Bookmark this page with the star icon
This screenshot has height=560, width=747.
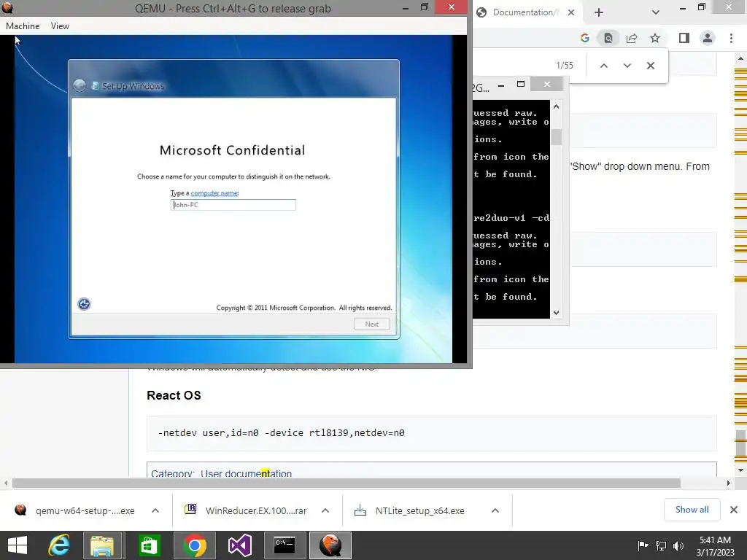[655, 38]
